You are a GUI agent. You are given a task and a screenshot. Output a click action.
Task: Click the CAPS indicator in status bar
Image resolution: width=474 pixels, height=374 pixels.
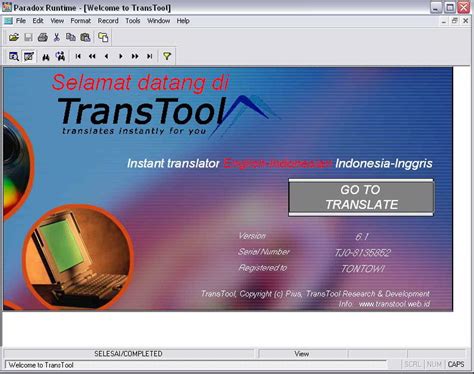456,364
